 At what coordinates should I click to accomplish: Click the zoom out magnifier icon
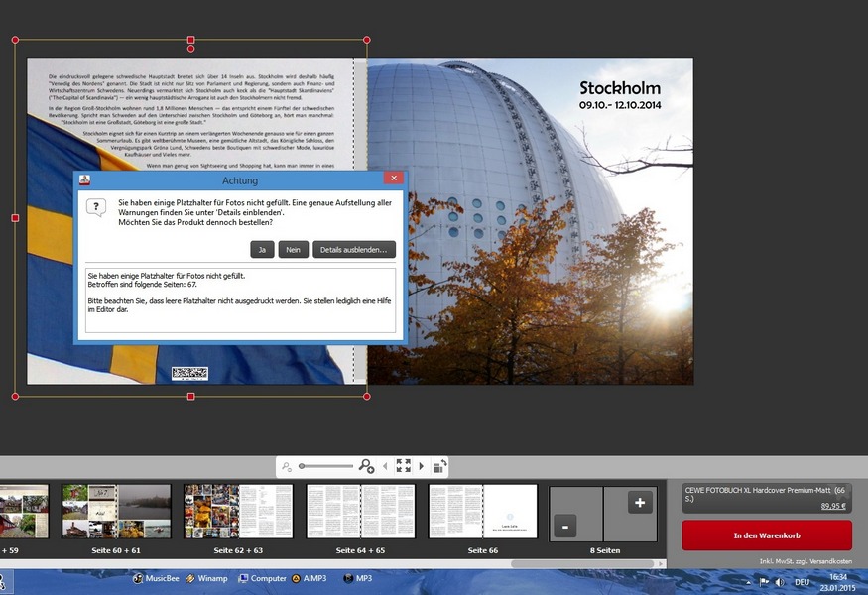(287, 466)
